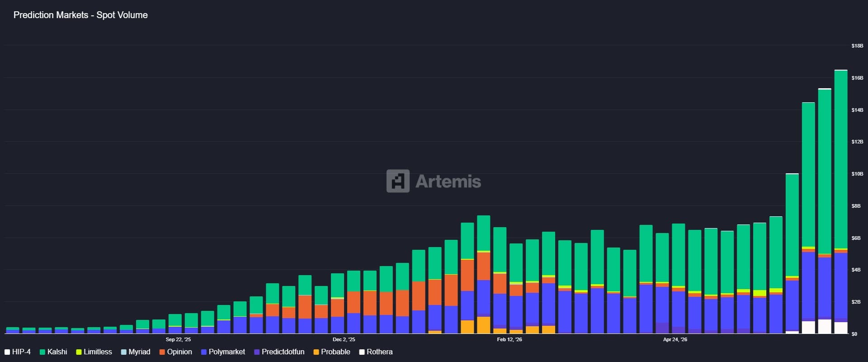Click the $2B y-axis label
This screenshot has height=362, width=868.
[856, 302]
